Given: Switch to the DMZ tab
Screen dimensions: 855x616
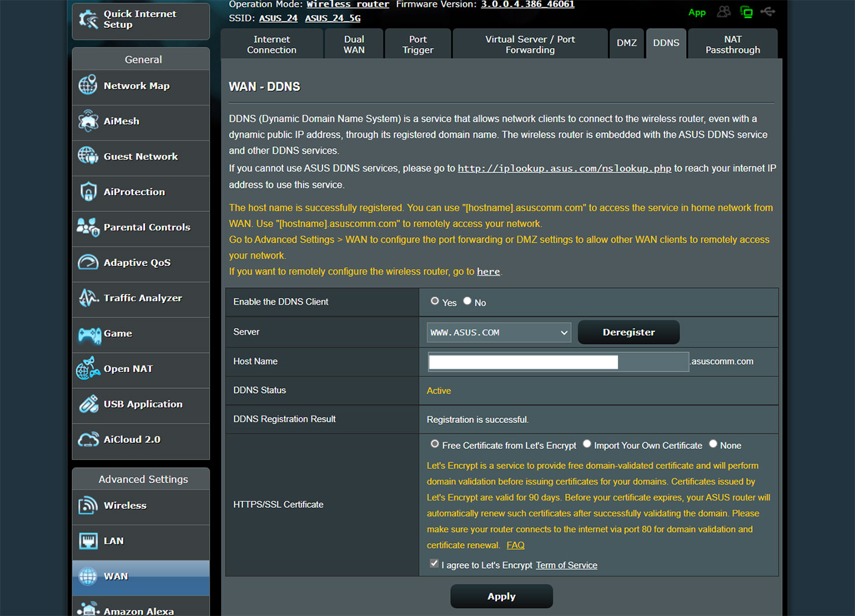Looking at the screenshot, I should point(627,43).
